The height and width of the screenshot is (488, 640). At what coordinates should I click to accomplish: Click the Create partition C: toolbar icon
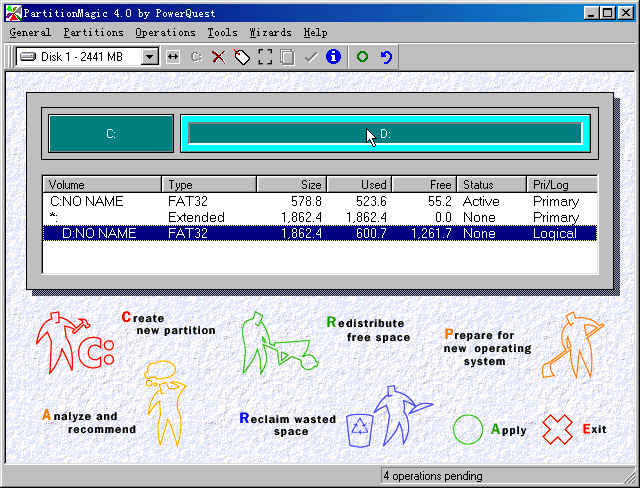tap(196, 57)
